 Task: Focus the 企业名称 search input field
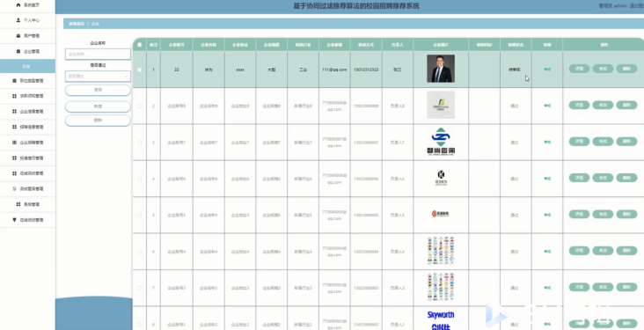click(98, 54)
